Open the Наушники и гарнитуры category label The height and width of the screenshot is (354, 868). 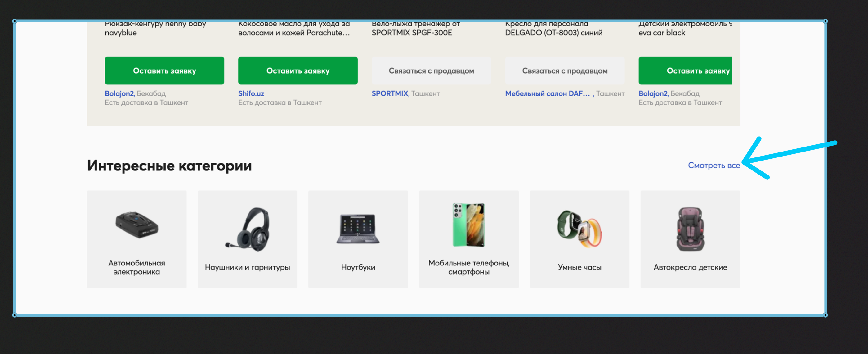click(247, 267)
